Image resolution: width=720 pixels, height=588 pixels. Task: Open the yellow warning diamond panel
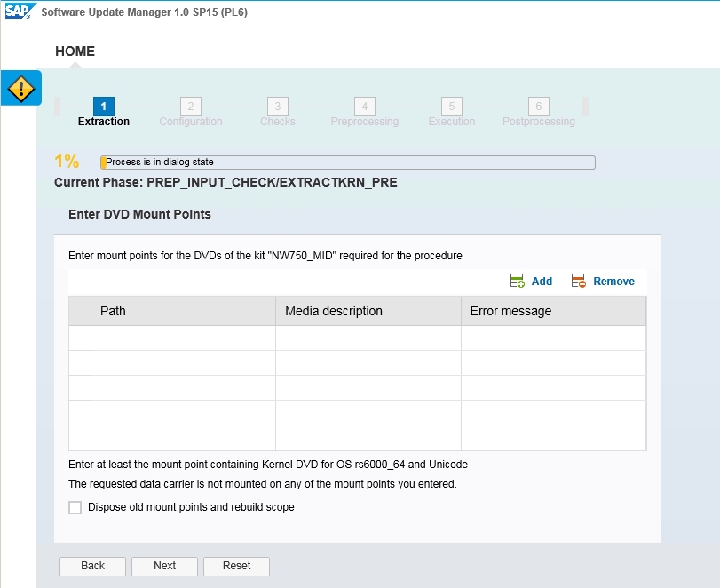click(x=21, y=88)
